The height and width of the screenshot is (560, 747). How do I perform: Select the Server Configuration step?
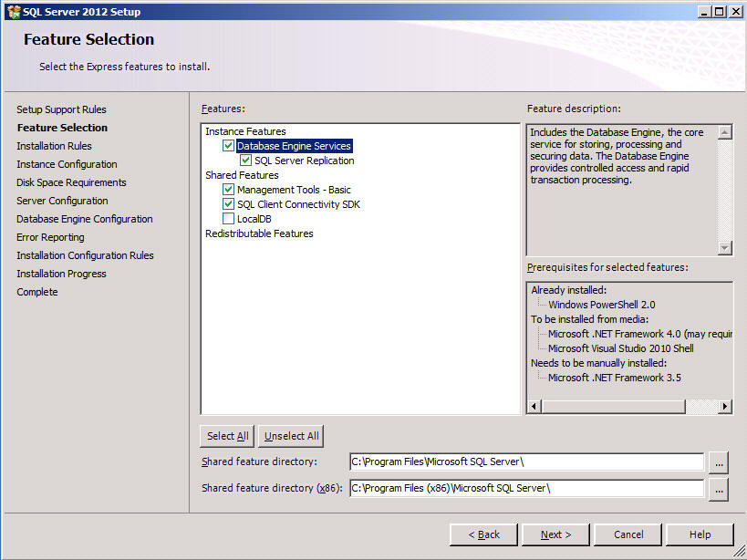(x=62, y=201)
